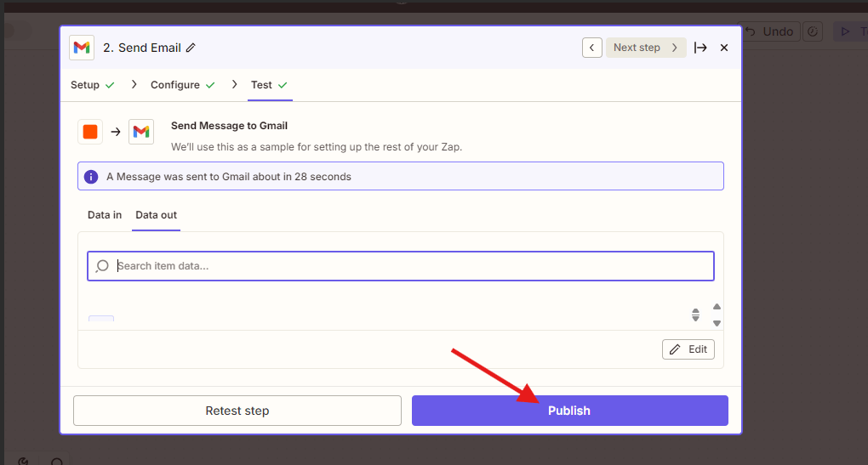
Task: Click the orange trigger app icon
Action: pos(90,132)
